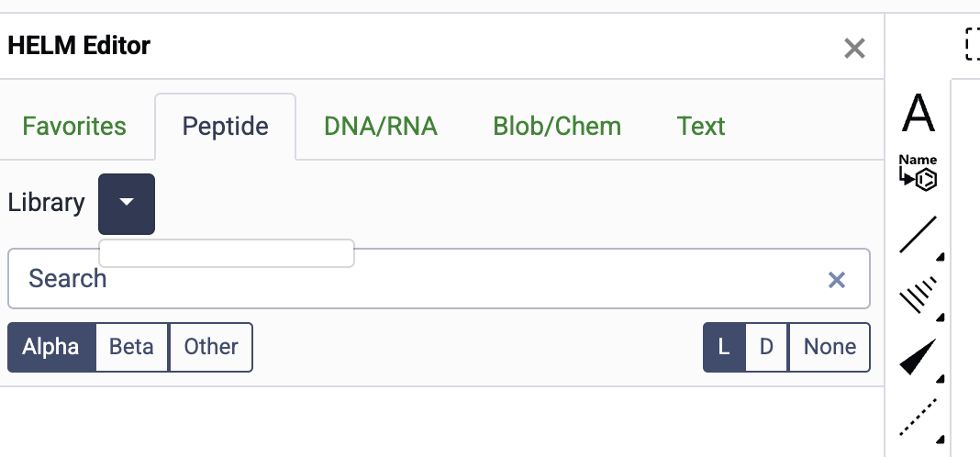
Task: Select the text label 'A' tool
Action: click(919, 113)
